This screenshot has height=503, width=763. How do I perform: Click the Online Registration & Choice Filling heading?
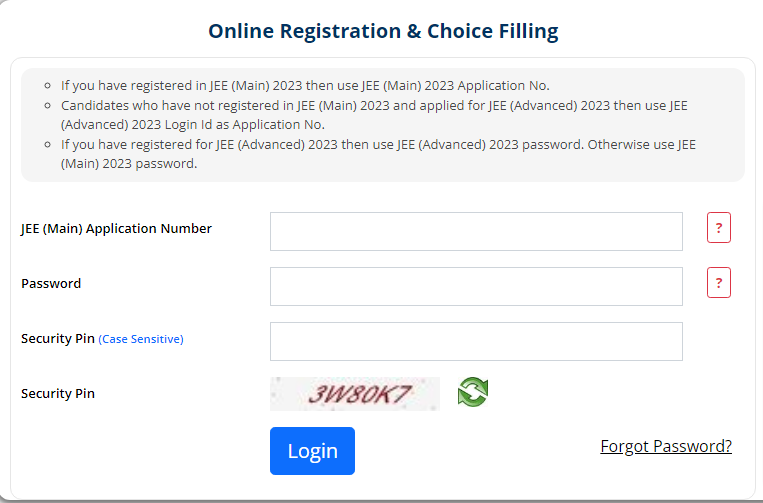pyautogui.click(x=383, y=31)
